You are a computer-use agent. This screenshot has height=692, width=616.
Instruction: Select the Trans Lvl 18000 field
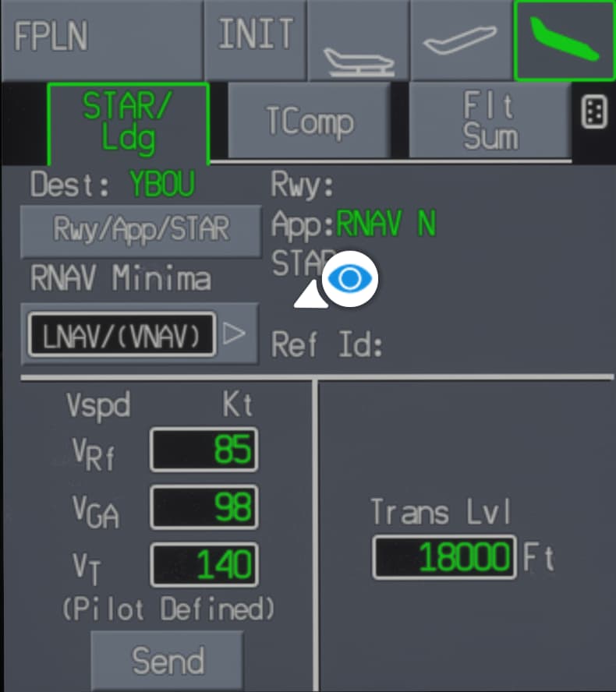444,557
